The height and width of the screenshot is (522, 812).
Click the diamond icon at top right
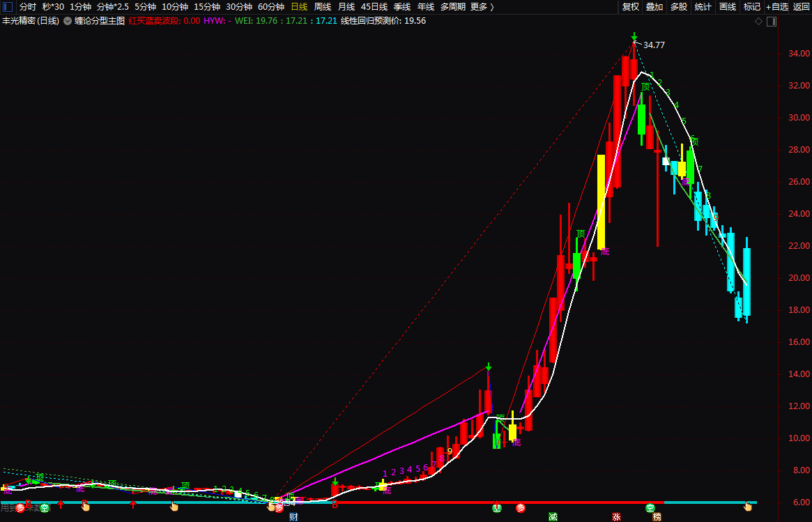[758, 21]
